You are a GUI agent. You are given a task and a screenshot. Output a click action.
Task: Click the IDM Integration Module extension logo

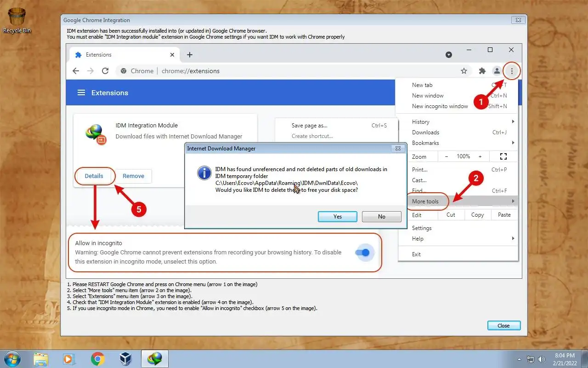tap(96, 134)
